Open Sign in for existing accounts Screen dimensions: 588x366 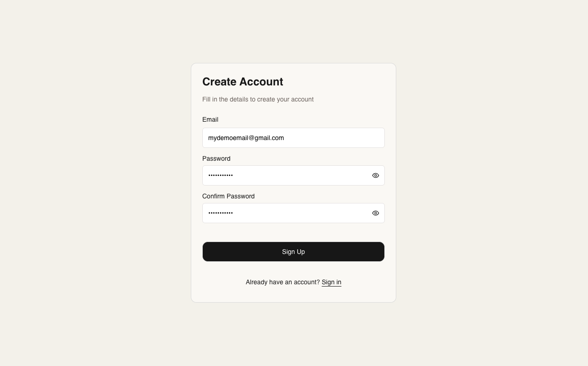coord(331,282)
